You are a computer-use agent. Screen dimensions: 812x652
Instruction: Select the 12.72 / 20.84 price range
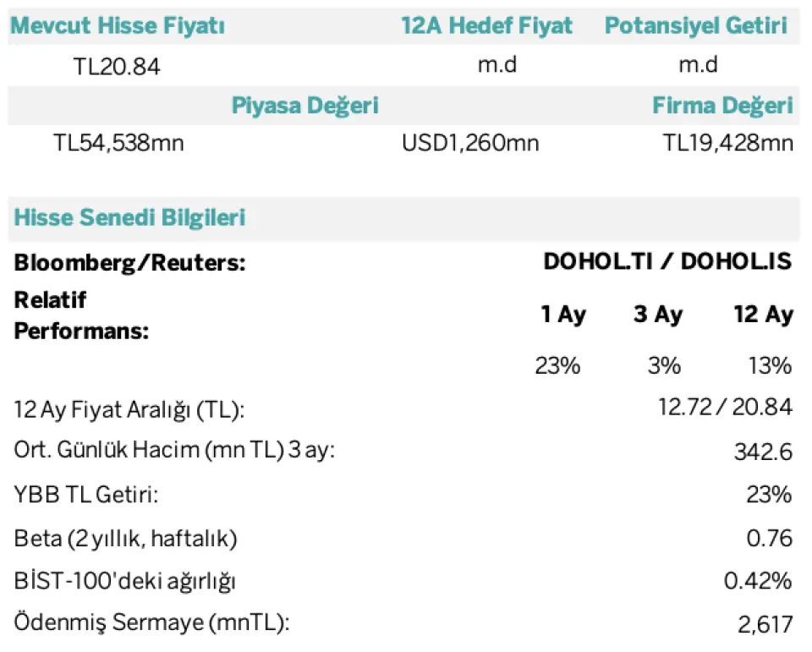click(x=725, y=408)
